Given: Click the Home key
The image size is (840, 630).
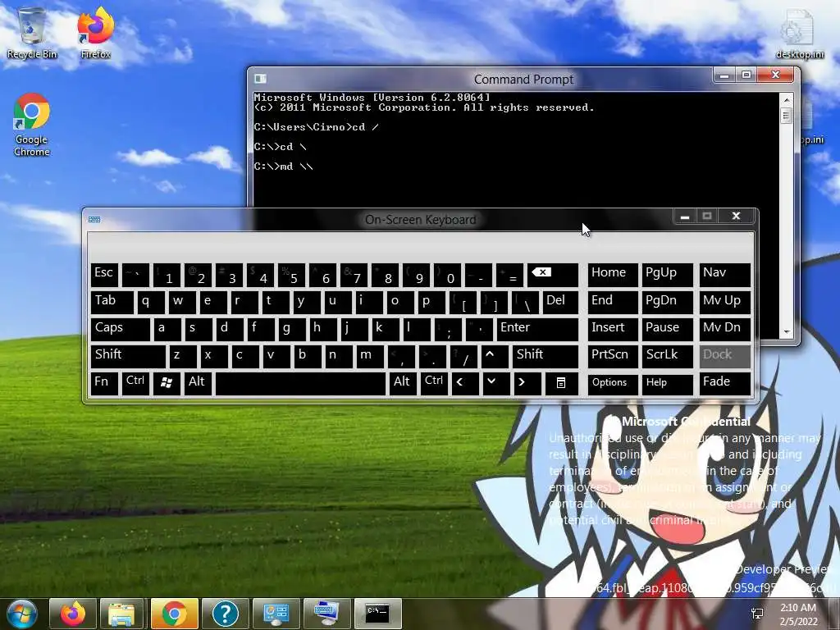Looking at the screenshot, I should coord(613,274).
